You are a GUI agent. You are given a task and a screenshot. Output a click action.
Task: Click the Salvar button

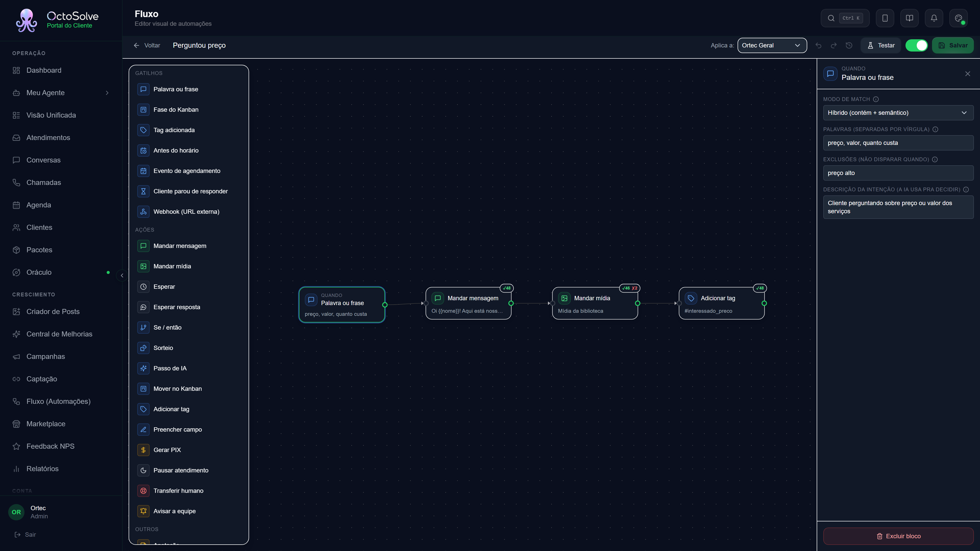[x=953, y=46]
